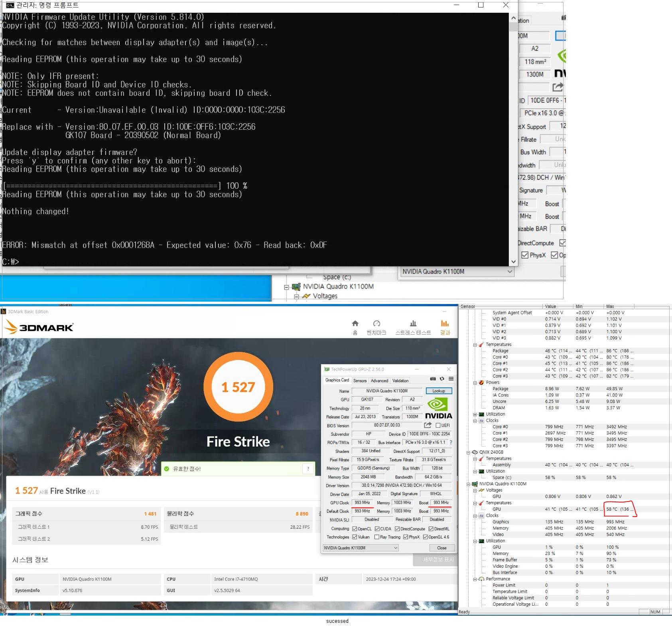Screen dimensions: 672x626
Task: Open the 3DMark home page icon
Action: (355, 323)
